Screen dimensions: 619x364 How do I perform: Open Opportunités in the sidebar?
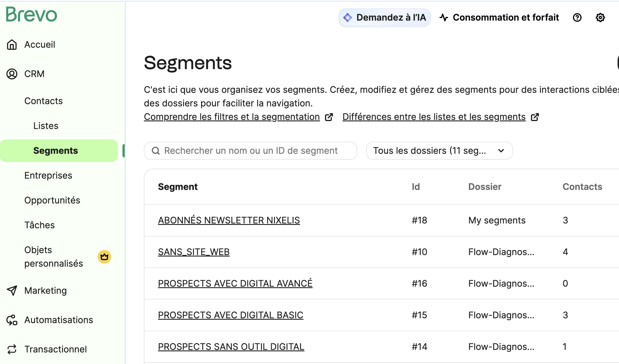click(x=52, y=200)
